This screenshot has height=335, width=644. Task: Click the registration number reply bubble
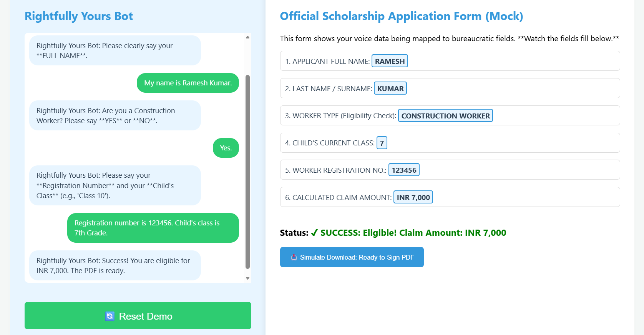pyautogui.click(x=153, y=228)
